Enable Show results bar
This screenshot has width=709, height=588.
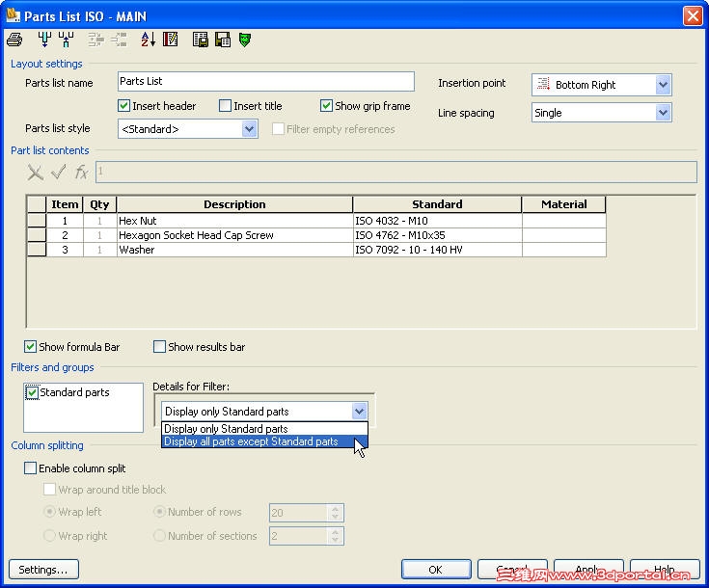[x=159, y=347]
